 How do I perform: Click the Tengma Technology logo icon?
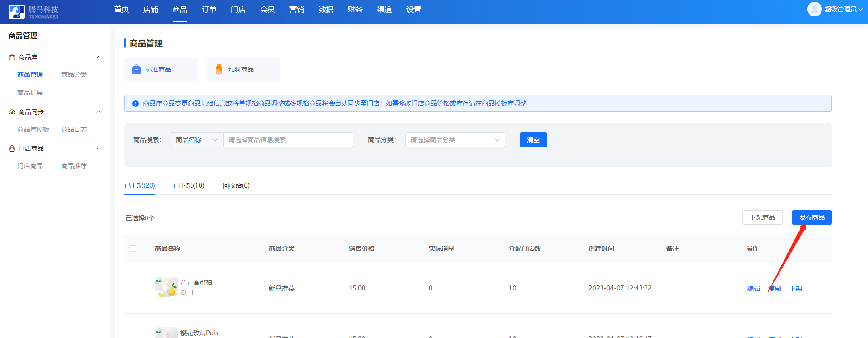coord(16,11)
